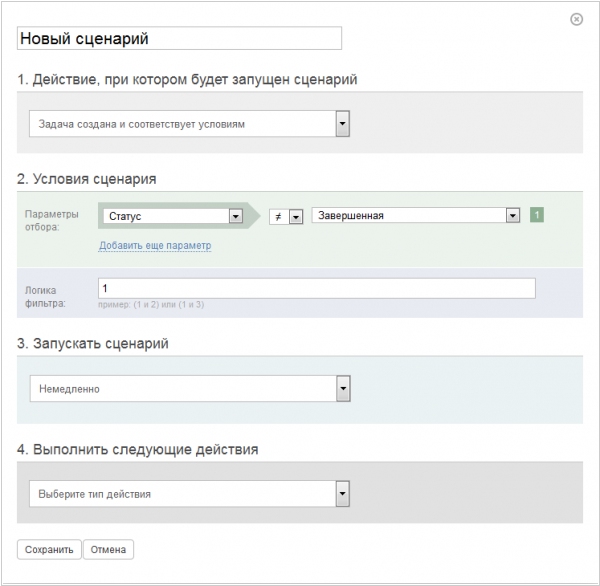
Task: Click the arrow of the action type dropdown
Action: [x=342, y=494]
